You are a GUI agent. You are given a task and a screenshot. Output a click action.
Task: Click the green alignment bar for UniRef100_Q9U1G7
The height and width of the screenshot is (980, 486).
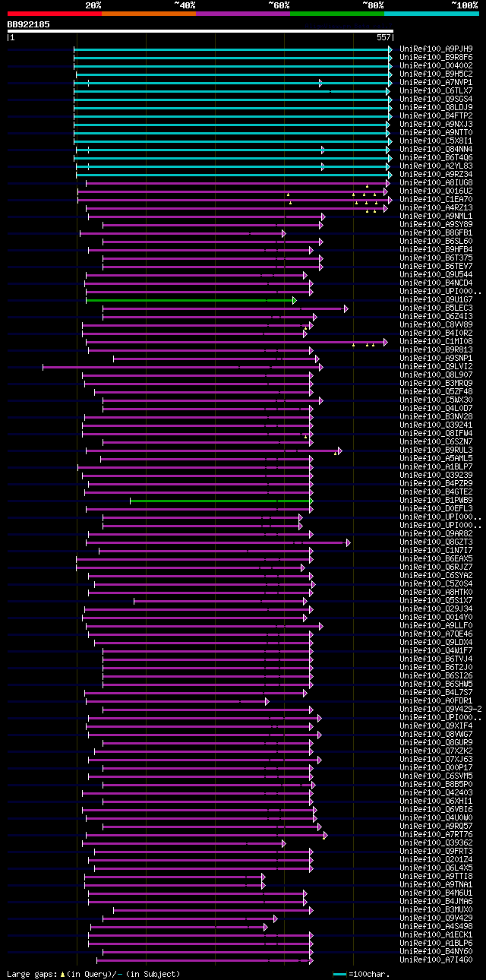[x=190, y=300]
